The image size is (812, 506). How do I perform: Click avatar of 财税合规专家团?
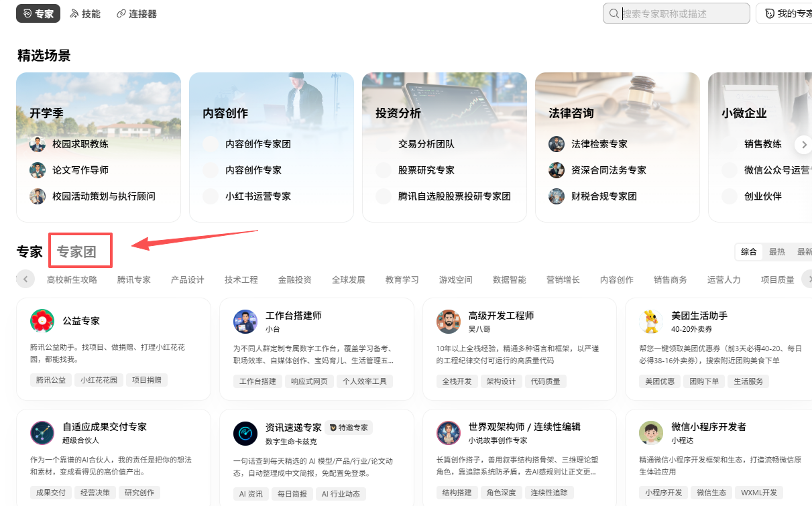tap(557, 196)
